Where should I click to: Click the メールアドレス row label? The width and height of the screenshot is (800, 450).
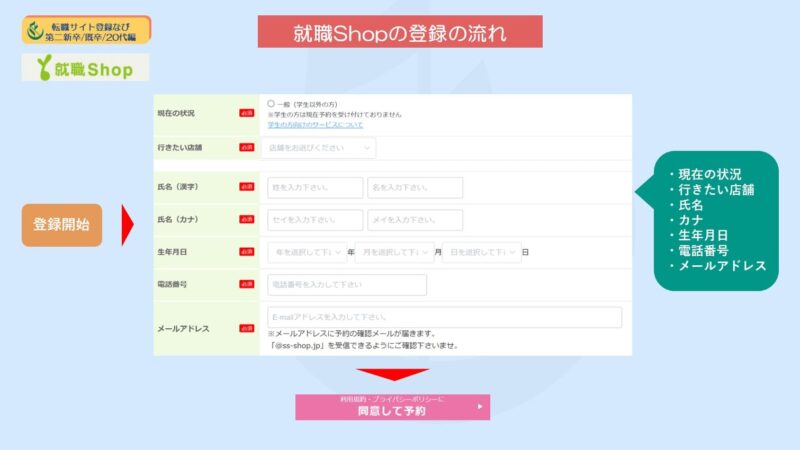point(183,329)
